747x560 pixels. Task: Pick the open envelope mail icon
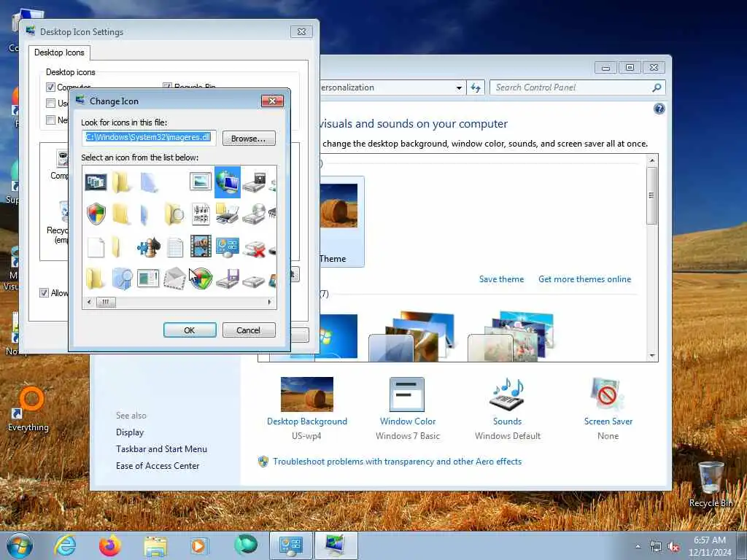(174, 279)
